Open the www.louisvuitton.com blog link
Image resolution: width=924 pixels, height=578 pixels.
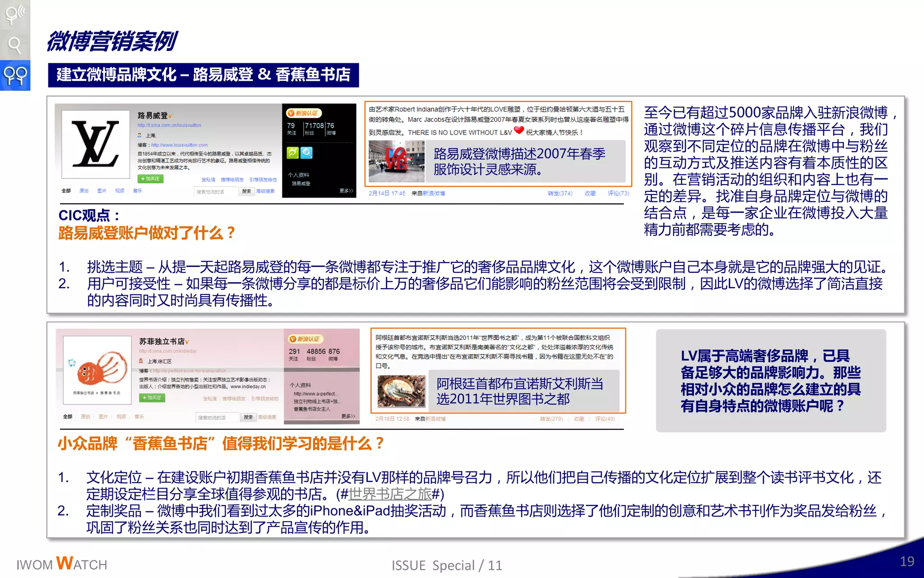pyautogui.click(x=179, y=145)
